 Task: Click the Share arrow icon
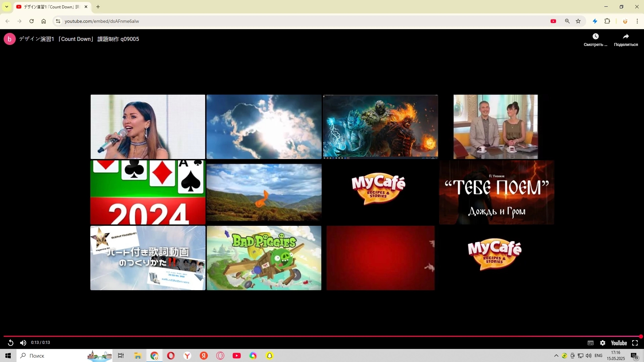[x=626, y=36]
